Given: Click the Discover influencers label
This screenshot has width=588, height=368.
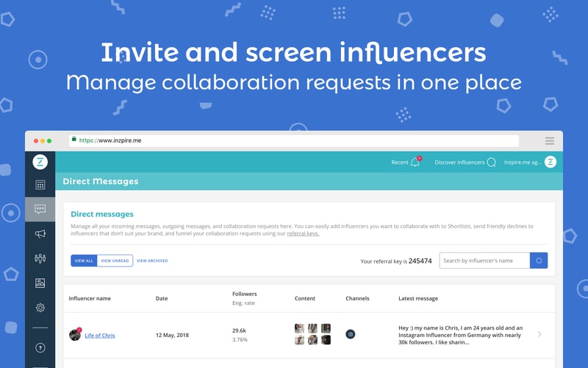Looking at the screenshot, I should (x=459, y=162).
